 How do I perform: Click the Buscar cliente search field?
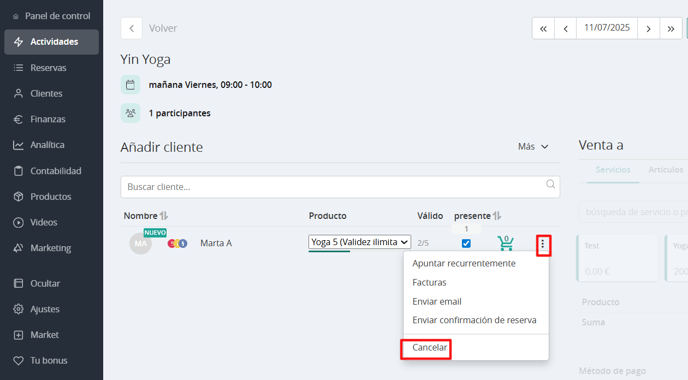coord(340,187)
